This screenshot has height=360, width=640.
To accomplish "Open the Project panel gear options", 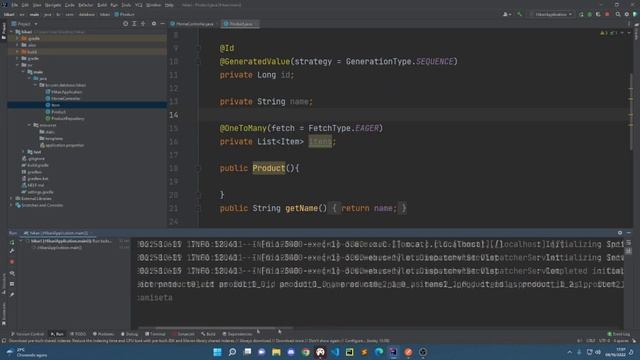I will pos(154,24).
